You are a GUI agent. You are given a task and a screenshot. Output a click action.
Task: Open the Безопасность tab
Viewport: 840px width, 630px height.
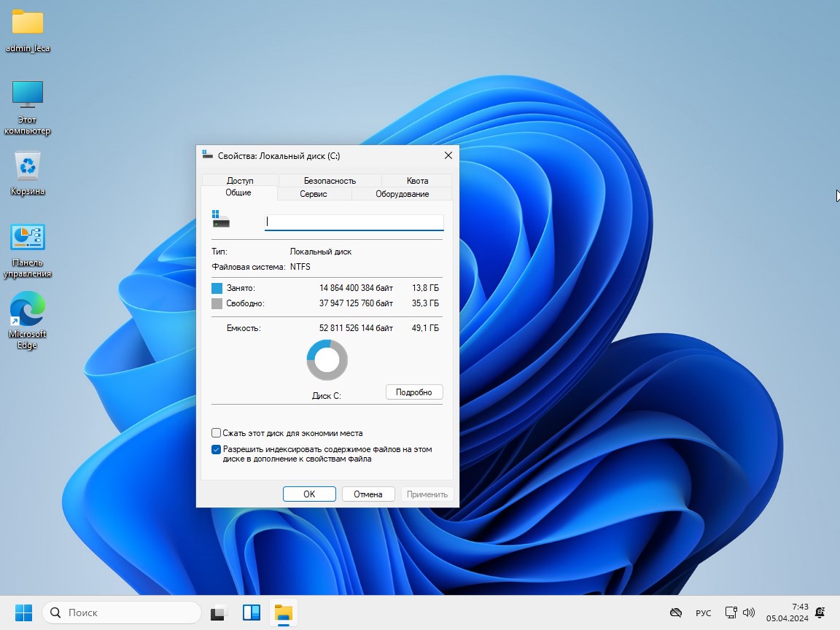(x=330, y=181)
